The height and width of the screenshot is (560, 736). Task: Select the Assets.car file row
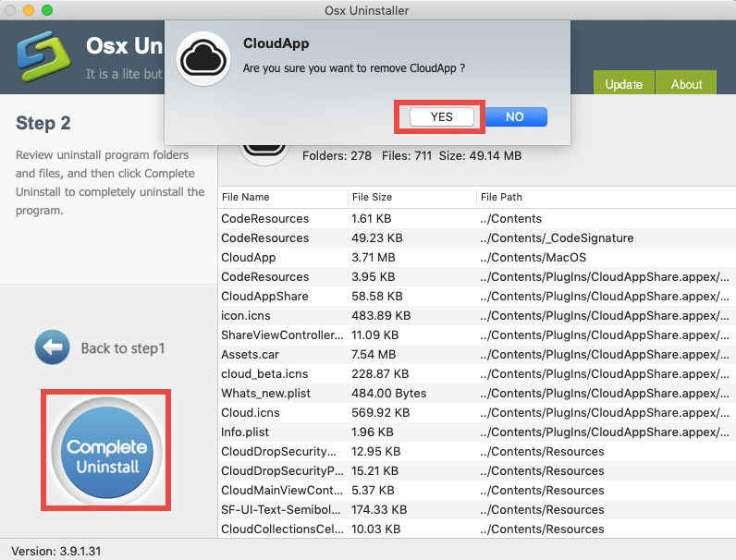tap(477, 354)
